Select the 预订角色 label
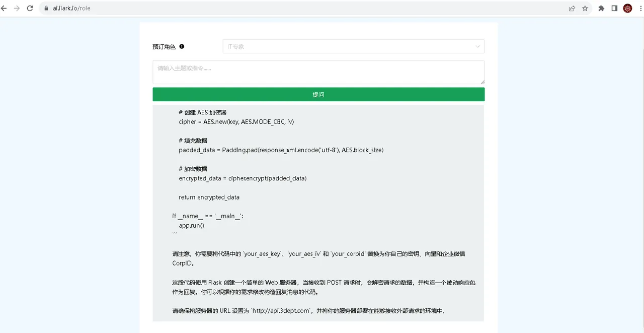 [164, 46]
